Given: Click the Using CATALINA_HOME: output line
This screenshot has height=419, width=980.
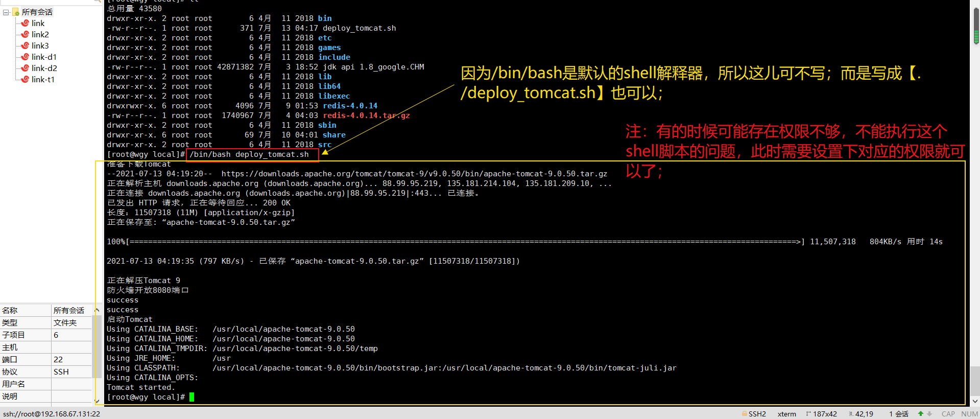Looking at the screenshot, I should click(231, 339).
